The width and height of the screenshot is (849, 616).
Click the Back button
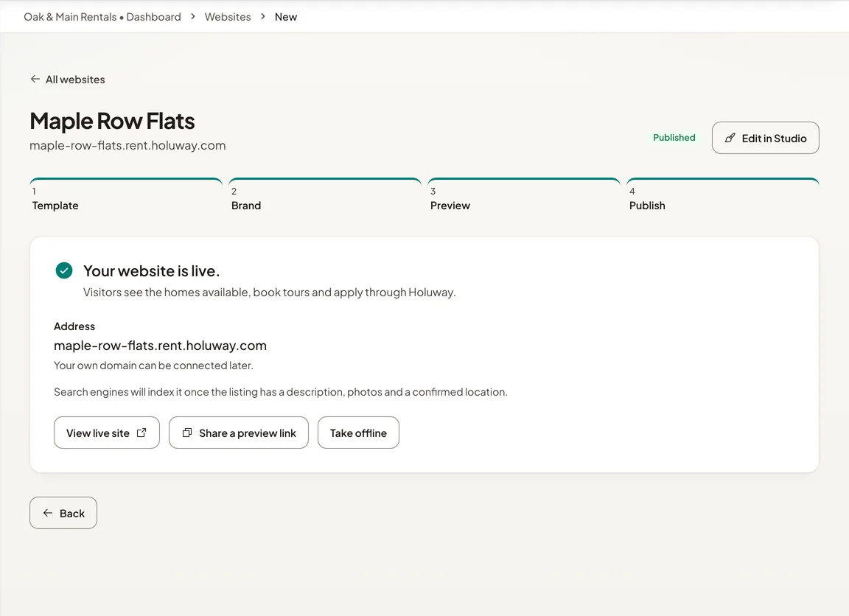63,513
